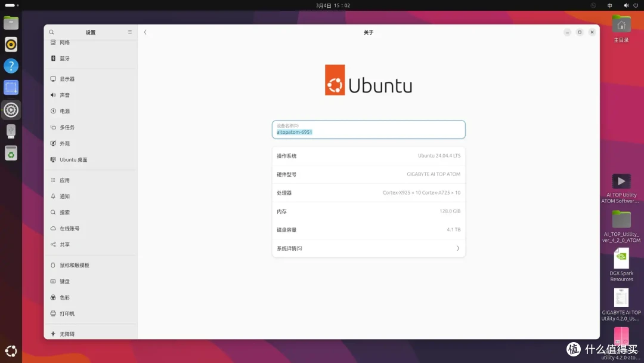644x363 pixels.
Task: Click the device name input field
Action: (369, 130)
